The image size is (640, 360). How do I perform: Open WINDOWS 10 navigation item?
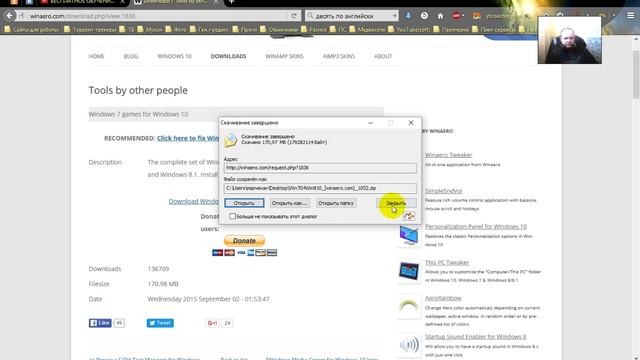tap(174, 56)
